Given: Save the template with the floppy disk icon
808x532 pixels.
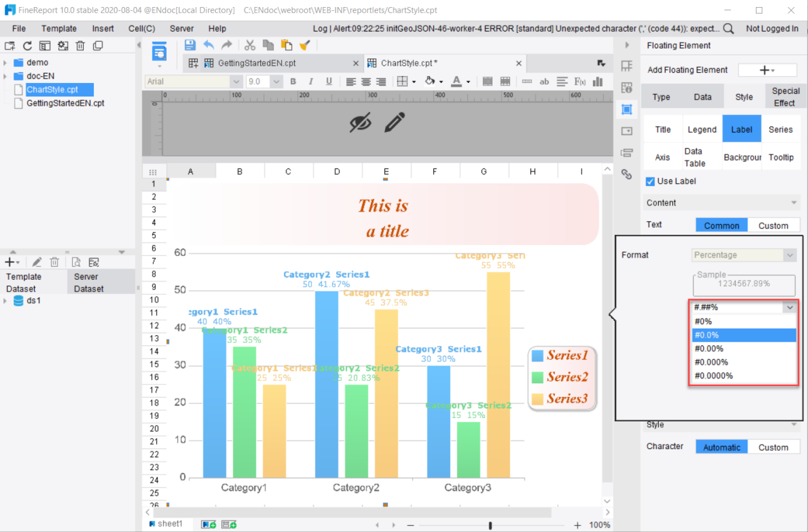Looking at the screenshot, I should 190,45.
